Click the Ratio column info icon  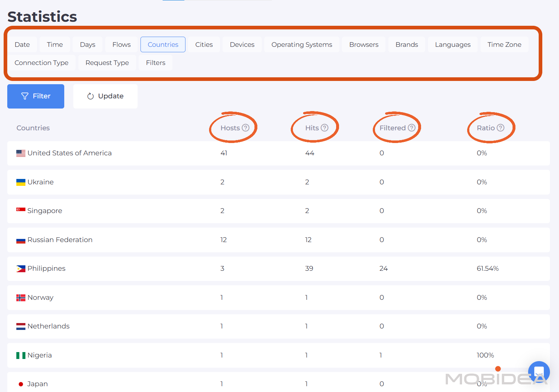(501, 128)
